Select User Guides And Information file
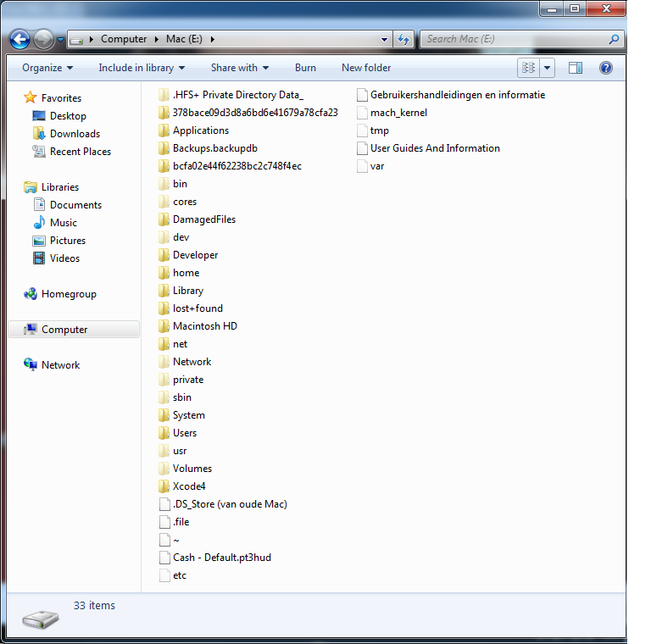The image size is (651, 644). pos(428,148)
